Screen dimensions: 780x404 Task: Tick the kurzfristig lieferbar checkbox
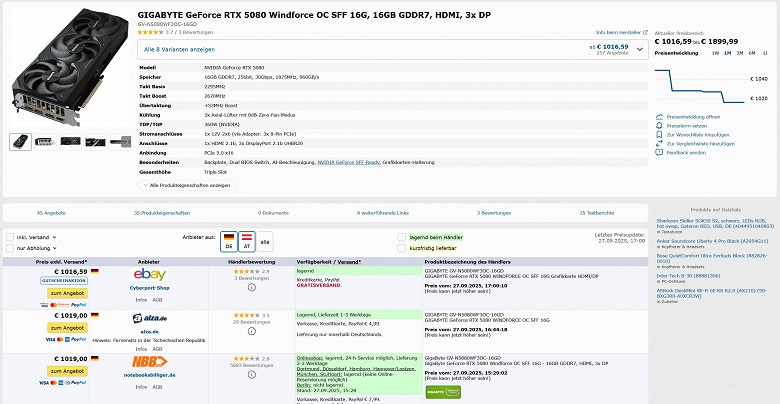click(x=402, y=248)
